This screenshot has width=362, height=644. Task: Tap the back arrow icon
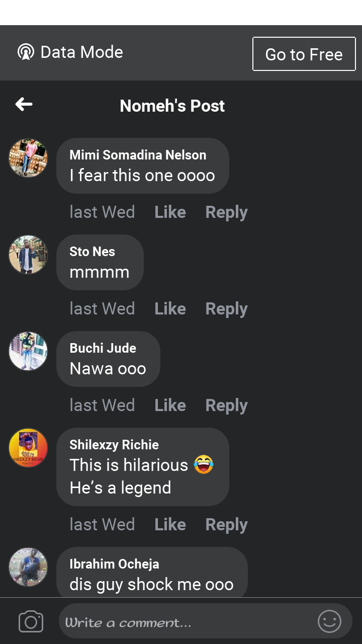(x=24, y=105)
